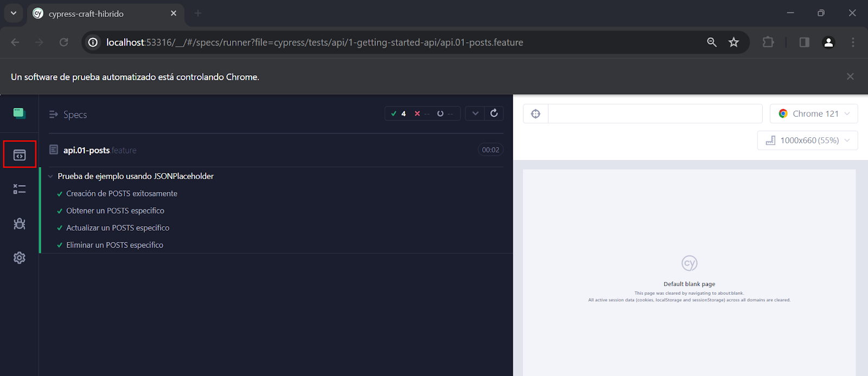The height and width of the screenshot is (376, 868).
Task: Click the failed tests red X counter
Action: point(422,113)
